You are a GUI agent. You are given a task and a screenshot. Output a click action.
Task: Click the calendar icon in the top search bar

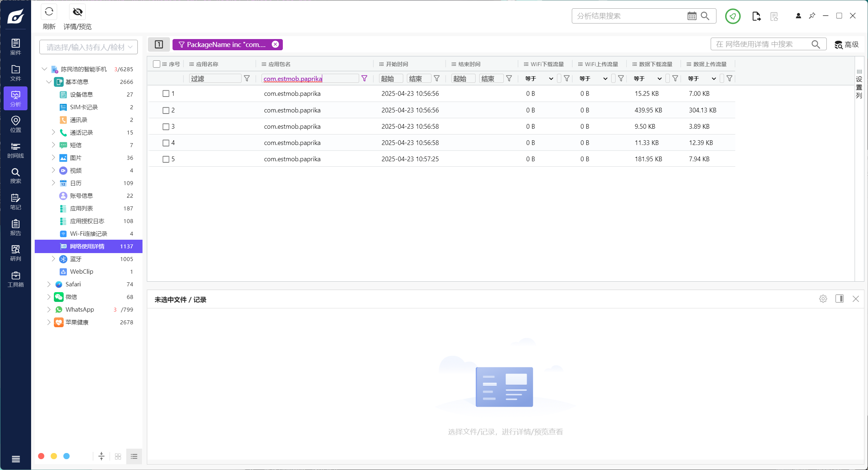[x=692, y=16]
